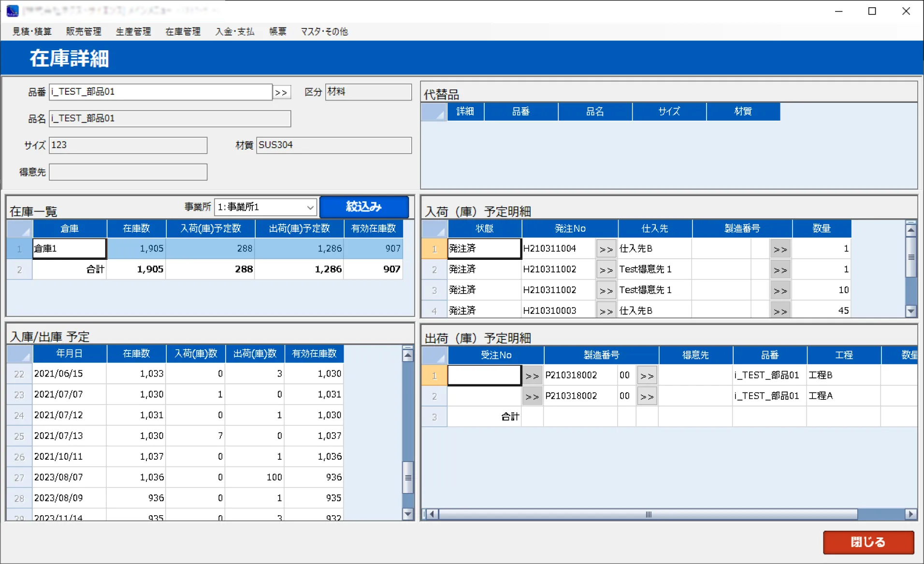Open the マスタ・その他 menu
This screenshot has height=564, width=924.
pyautogui.click(x=324, y=31)
